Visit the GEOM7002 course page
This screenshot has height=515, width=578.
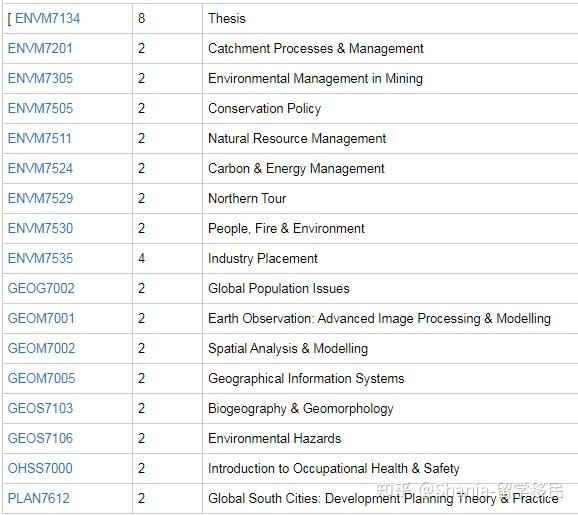click(41, 348)
